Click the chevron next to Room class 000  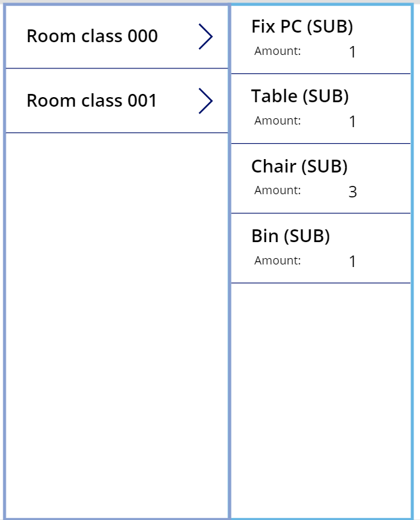pyautogui.click(x=205, y=37)
